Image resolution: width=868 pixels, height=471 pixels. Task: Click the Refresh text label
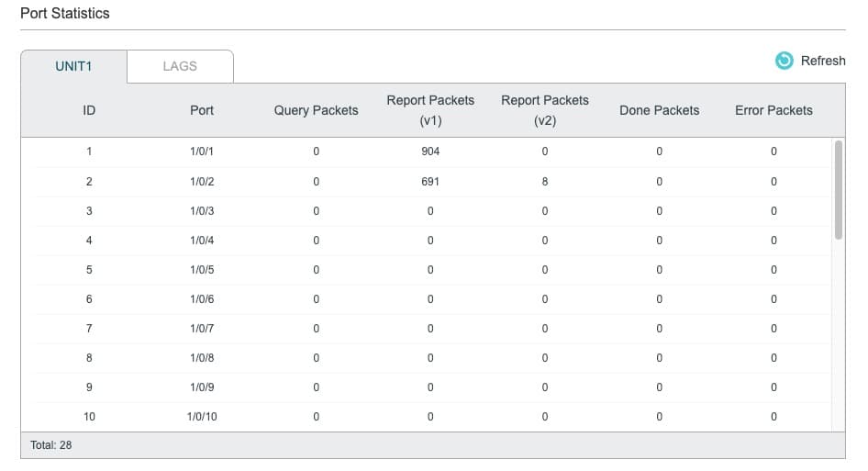pyautogui.click(x=823, y=61)
